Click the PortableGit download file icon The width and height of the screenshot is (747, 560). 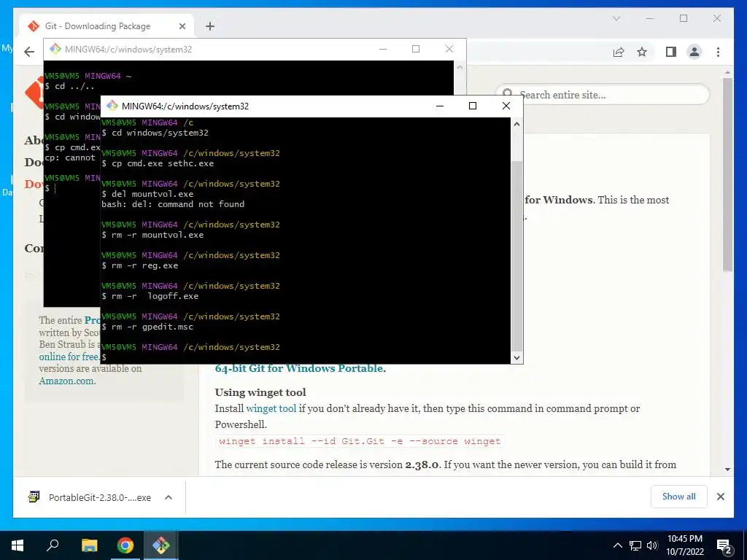34,497
